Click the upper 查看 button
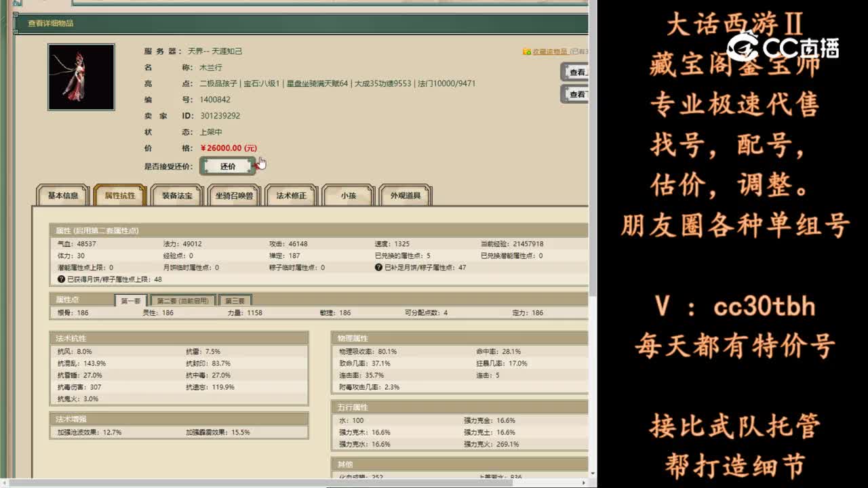Screen dimensions: 868x488 (576, 73)
